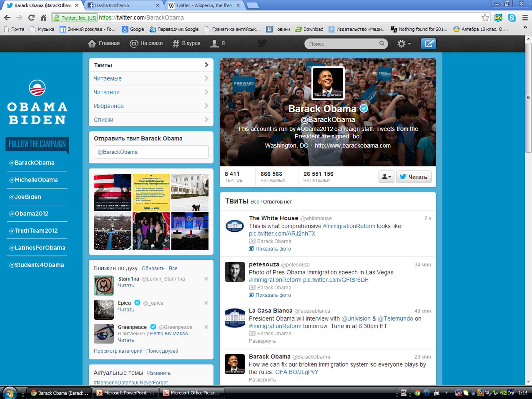Go to the На связи tab
532x399 pixels.
(146, 43)
